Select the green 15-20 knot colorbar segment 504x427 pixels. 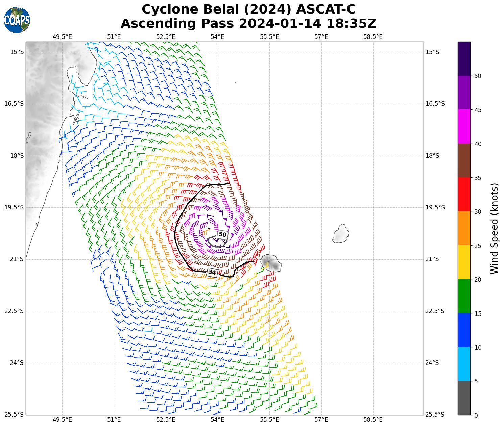coord(464,296)
